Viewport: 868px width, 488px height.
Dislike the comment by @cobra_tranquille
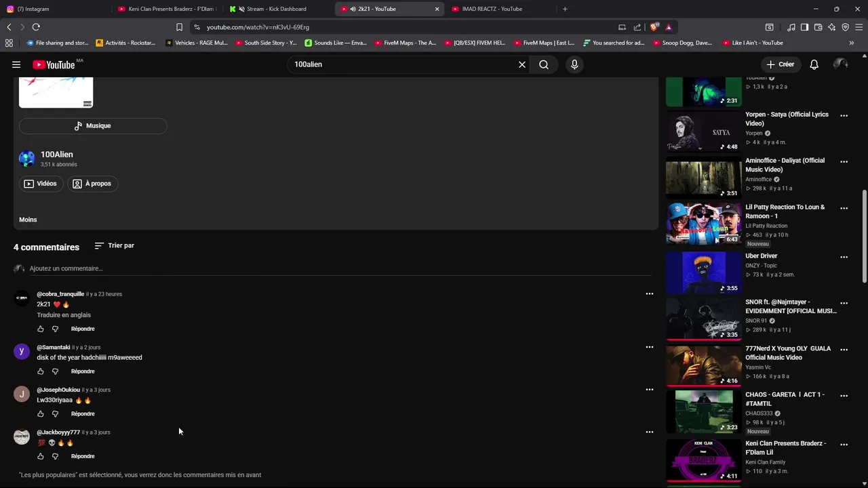tap(56, 329)
